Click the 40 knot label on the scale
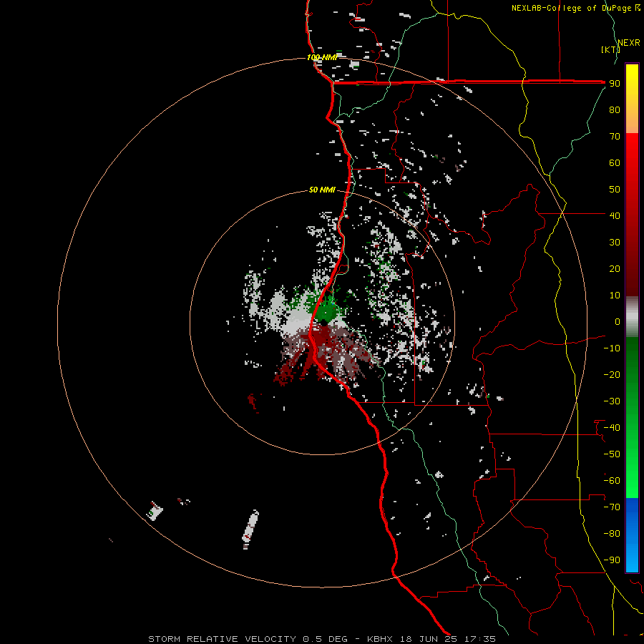The image size is (644, 644). point(615,215)
